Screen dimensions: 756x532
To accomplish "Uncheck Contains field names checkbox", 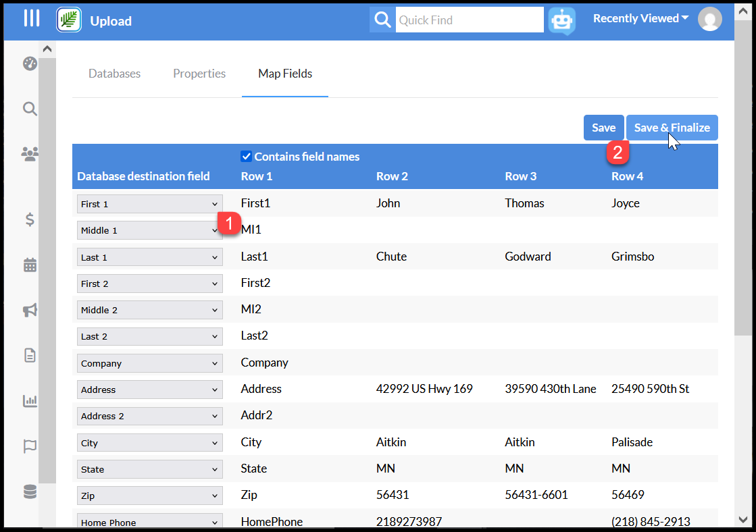I will click(246, 156).
